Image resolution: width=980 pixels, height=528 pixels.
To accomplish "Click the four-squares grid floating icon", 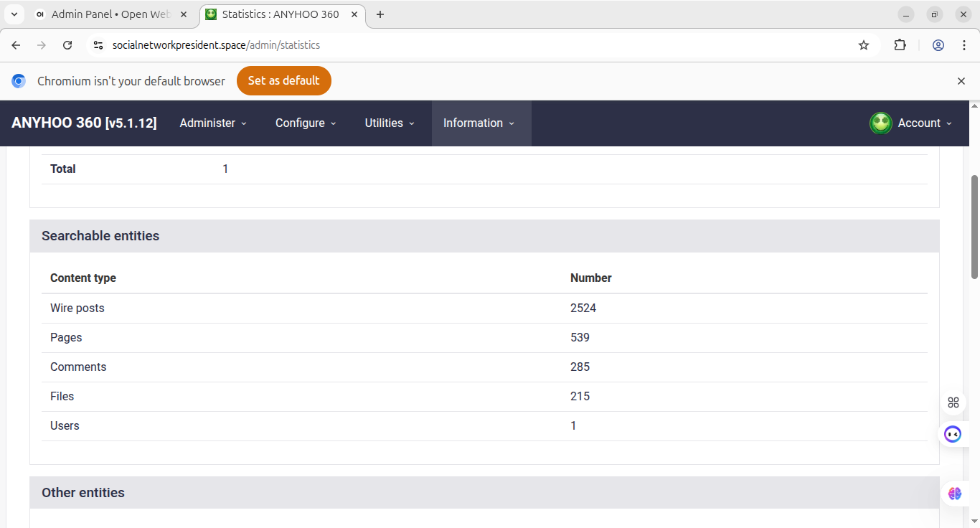I will 953,402.
